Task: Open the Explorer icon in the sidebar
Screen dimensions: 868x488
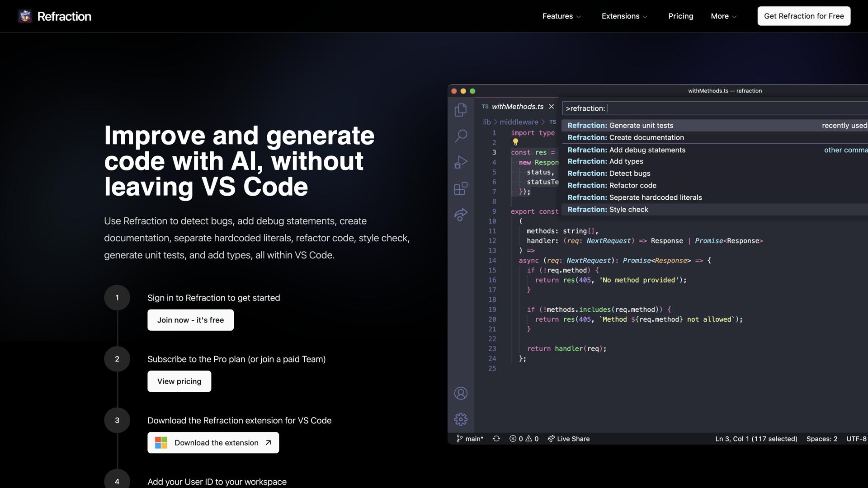Action: (x=461, y=110)
